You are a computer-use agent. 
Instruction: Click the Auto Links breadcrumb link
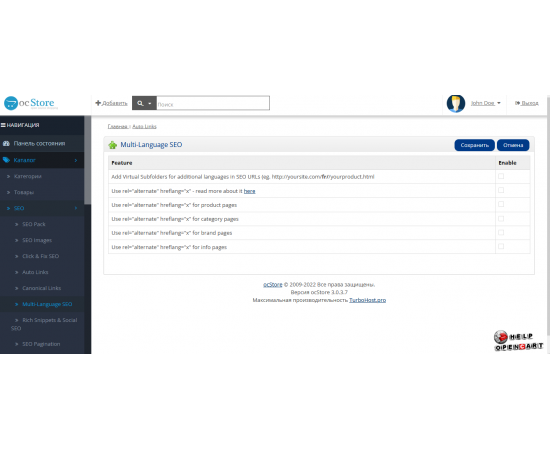145,127
